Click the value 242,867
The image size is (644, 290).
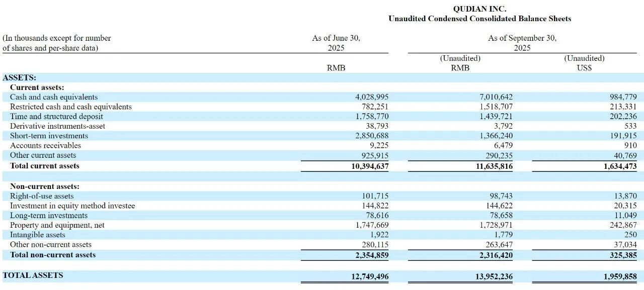[x=623, y=225]
